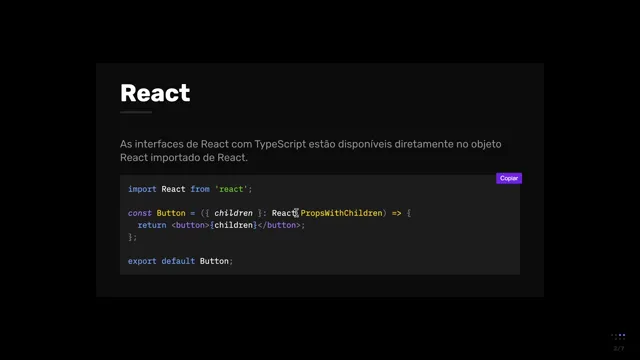Click the green 'react' string literal
Image resolution: width=640 pixels, height=360 pixels.
231,189
